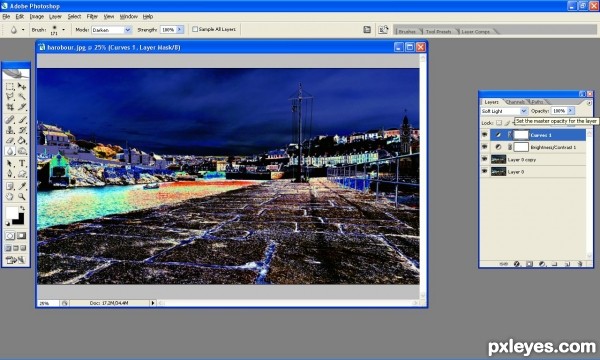Create a new layer
Screen dimensions: 600x360
click(567, 264)
